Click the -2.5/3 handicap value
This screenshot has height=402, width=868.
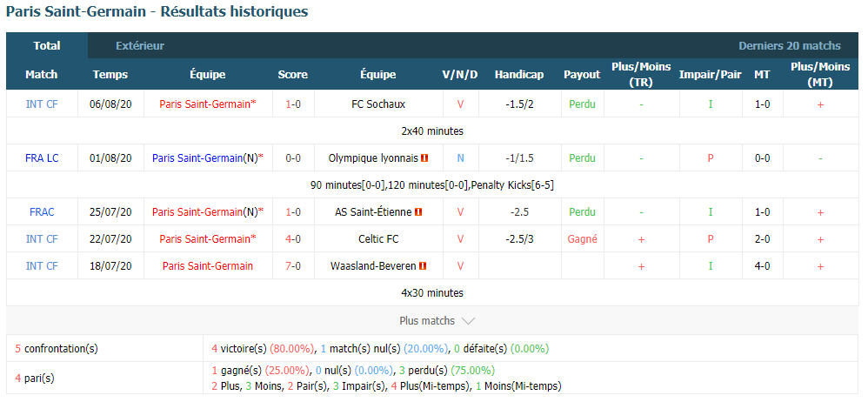(x=520, y=239)
